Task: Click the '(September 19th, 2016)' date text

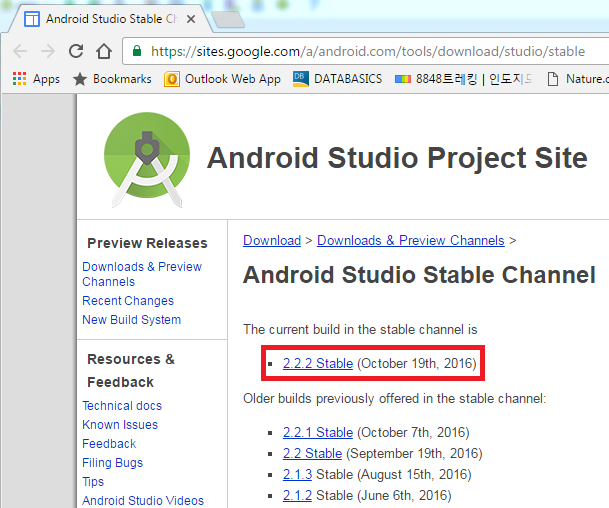Action: (414, 453)
